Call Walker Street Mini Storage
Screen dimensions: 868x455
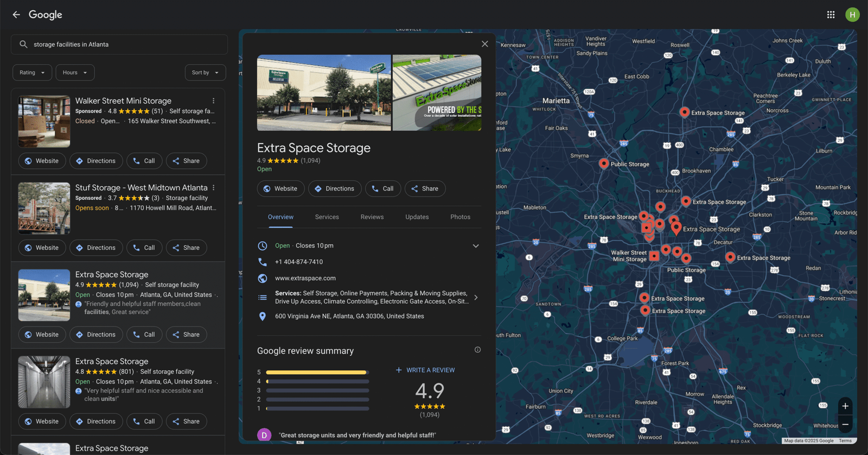(144, 161)
